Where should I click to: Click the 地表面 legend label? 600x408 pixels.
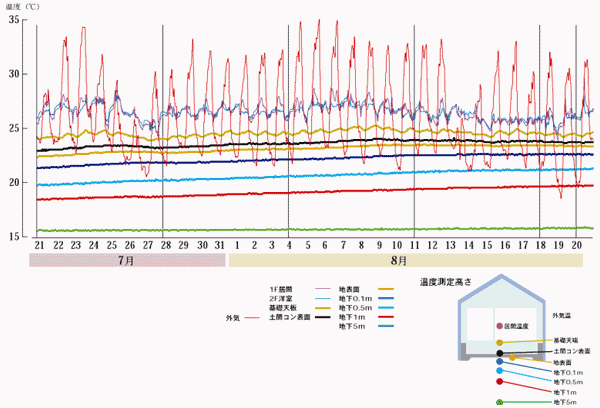[x=349, y=289]
